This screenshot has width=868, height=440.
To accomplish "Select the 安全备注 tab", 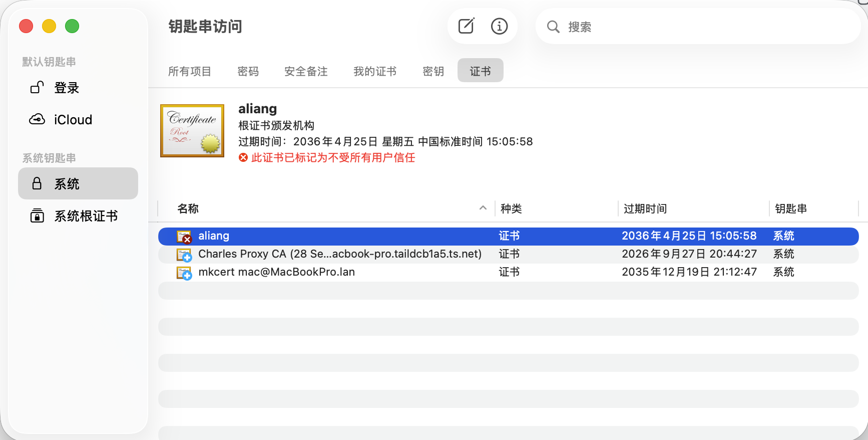I will [x=306, y=71].
